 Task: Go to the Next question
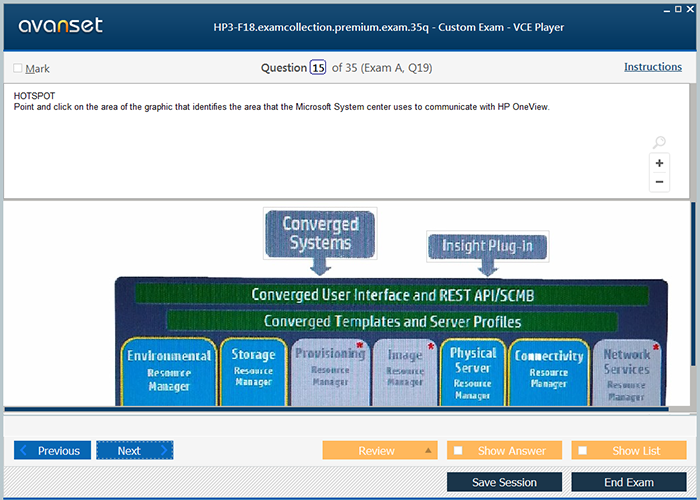pyautogui.click(x=134, y=451)
